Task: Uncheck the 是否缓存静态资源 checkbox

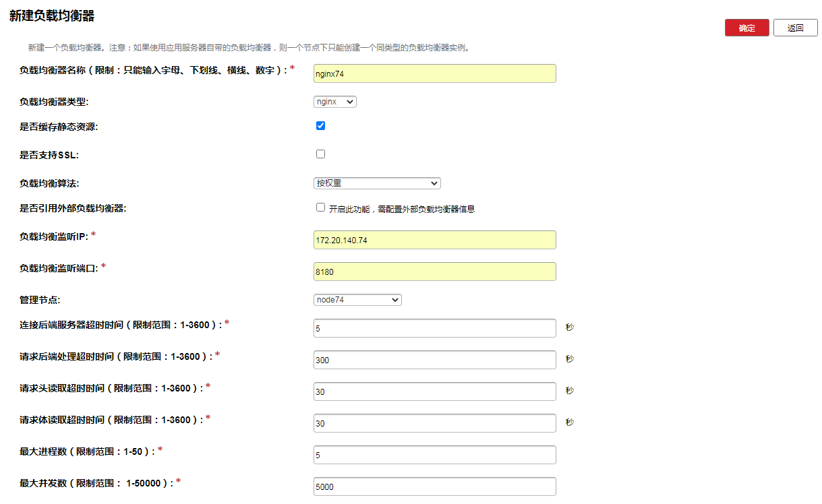Action: pos(320,126)
